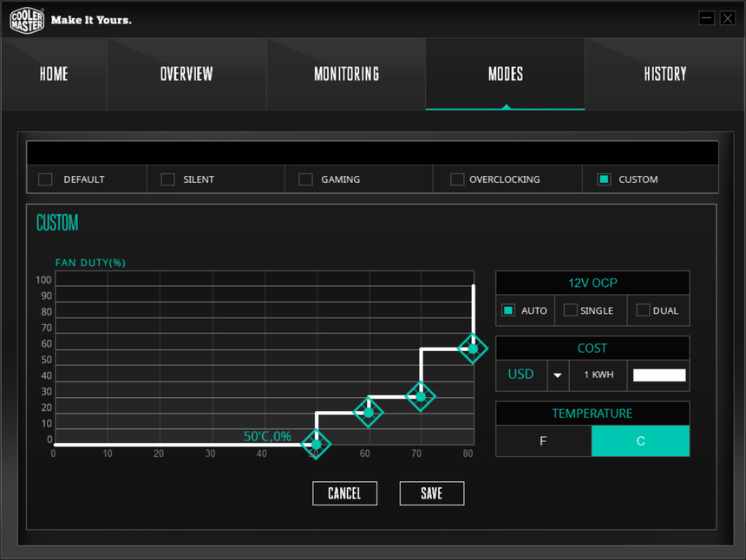This screenshot has width=746, height=560.
Task: Open the Monitoring tab
Action: point(346,74)
